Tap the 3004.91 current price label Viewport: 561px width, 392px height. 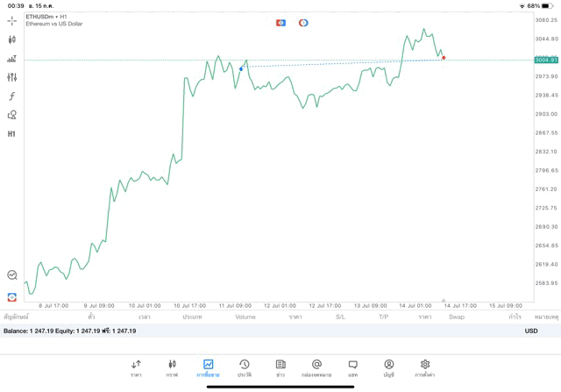tap(546, 60)
